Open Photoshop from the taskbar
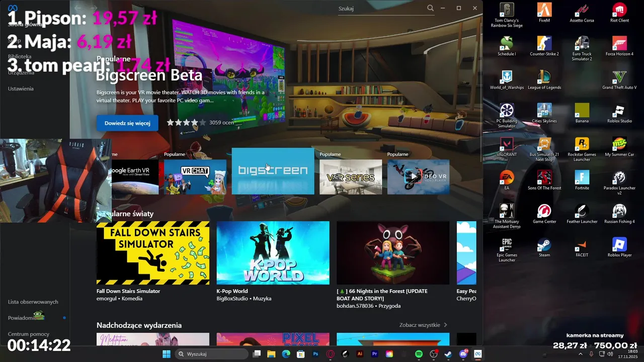 [316, 354]
